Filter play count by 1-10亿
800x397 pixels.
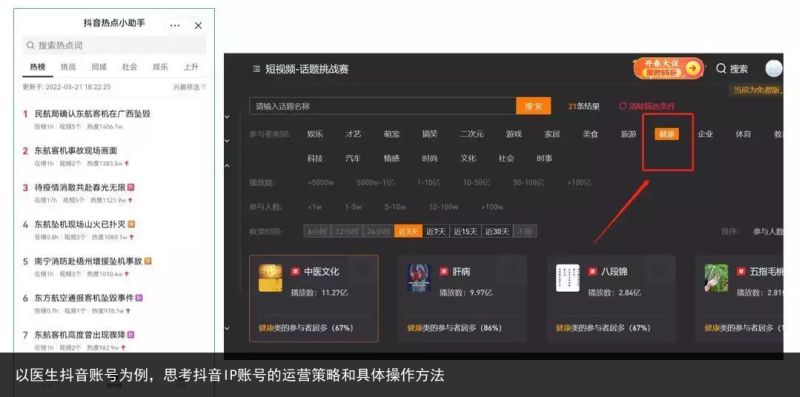tap(429, 182)
